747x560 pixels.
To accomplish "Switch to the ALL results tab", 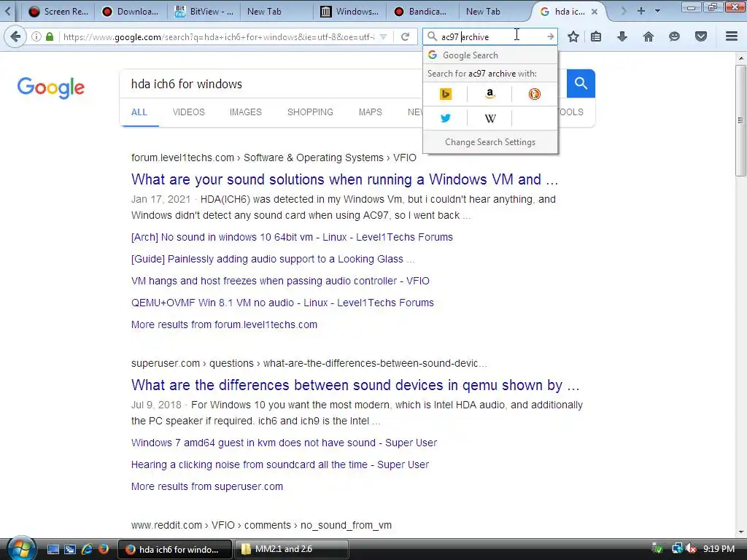I will coord(139,112).
